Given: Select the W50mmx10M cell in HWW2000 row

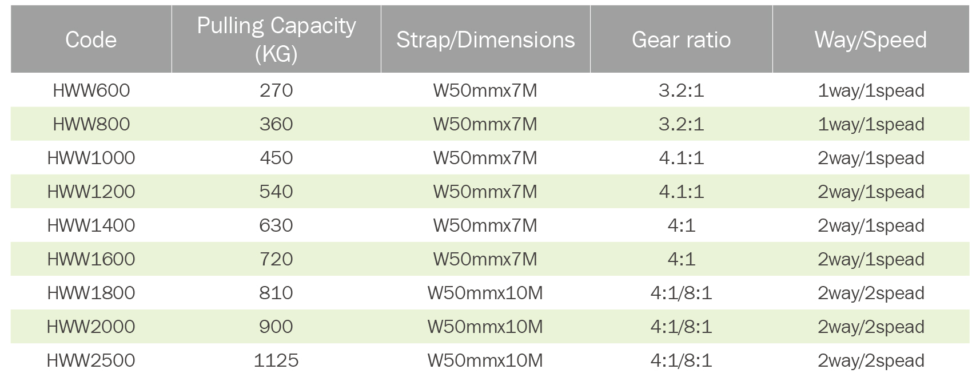Looking at the screenshot, I should point(485,327).
